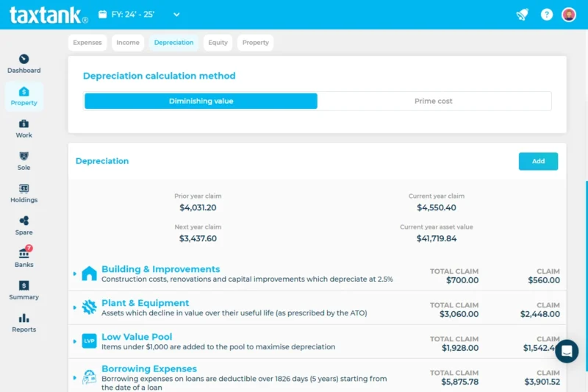Expand the Low Value Pool row
The image size is (588, 392).
(75, 341)
